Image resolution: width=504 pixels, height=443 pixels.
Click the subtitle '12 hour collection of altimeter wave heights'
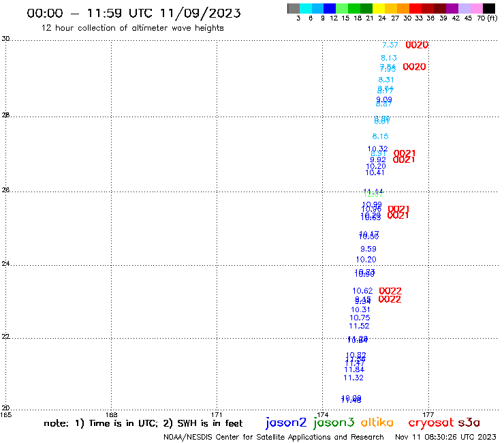132,28
